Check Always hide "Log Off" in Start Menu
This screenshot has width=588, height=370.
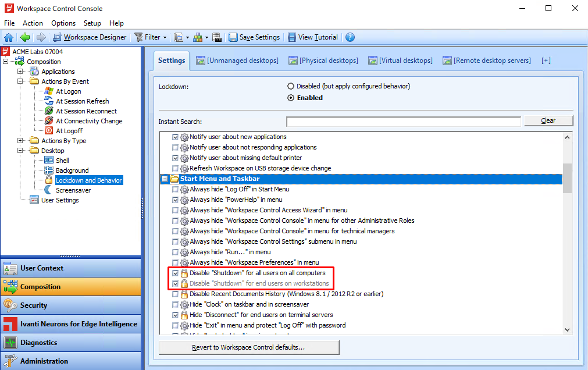coord(175,190)
